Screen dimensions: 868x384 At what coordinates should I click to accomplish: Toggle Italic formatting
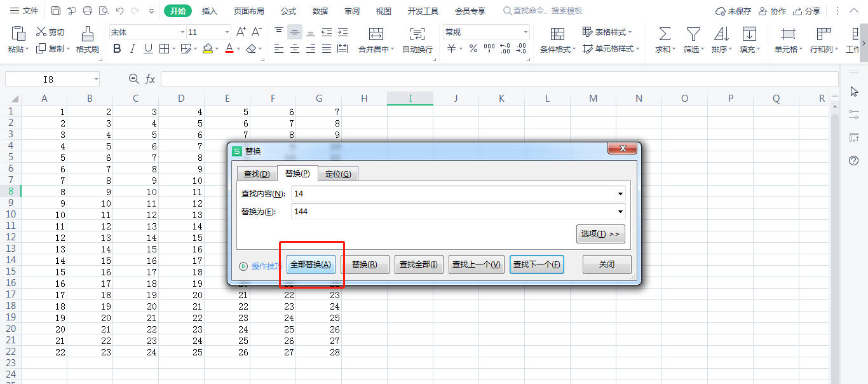click(x=132, y=48)
